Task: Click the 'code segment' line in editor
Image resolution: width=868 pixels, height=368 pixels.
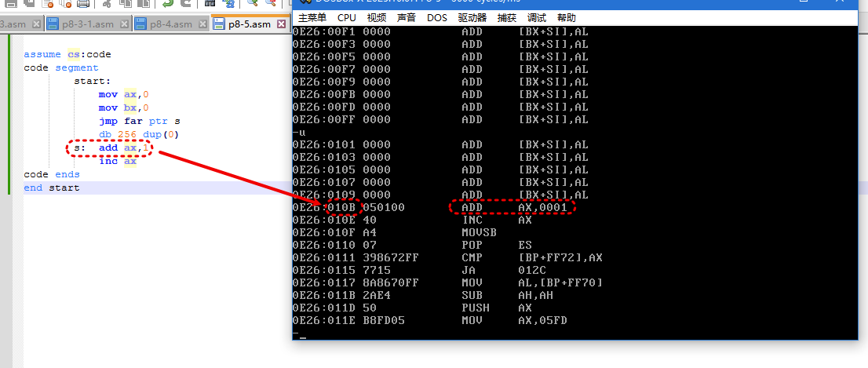Action: click(61, 67)
